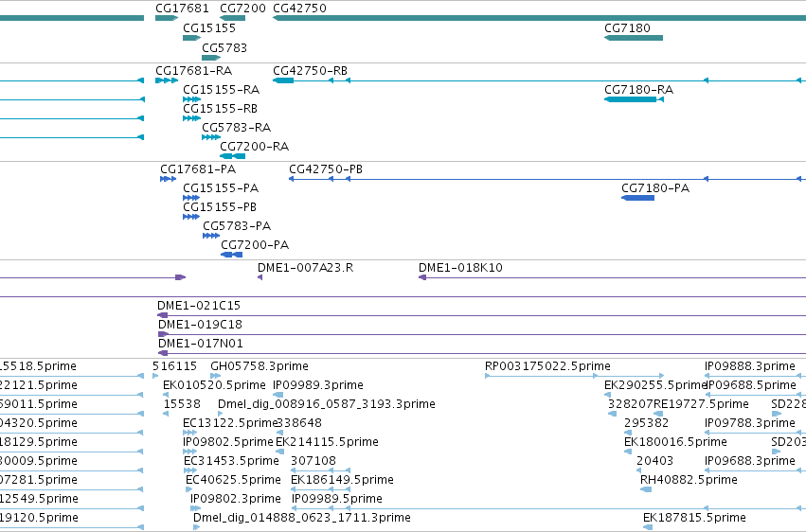The image size is (806, 532).
Task: Select the EC13122.5prime EST
Action: tap(189, 433)
